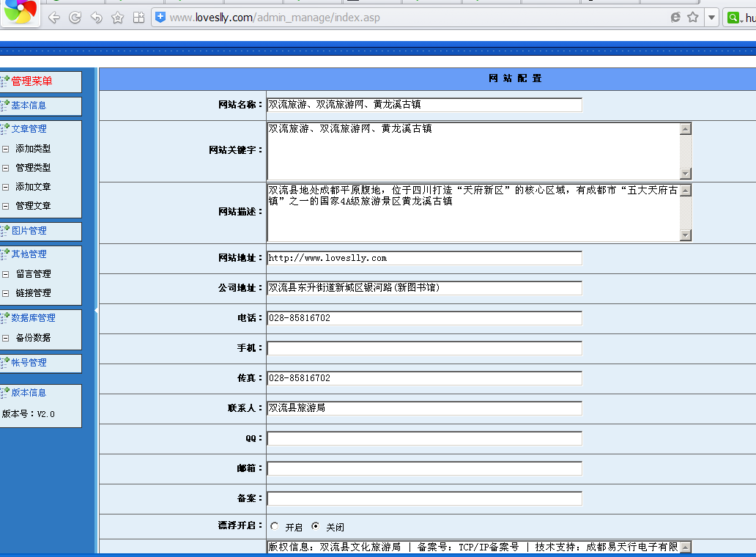The image size is (756, 557).
Task: Click the 电话 input field
Action: [x=425, y=318]
